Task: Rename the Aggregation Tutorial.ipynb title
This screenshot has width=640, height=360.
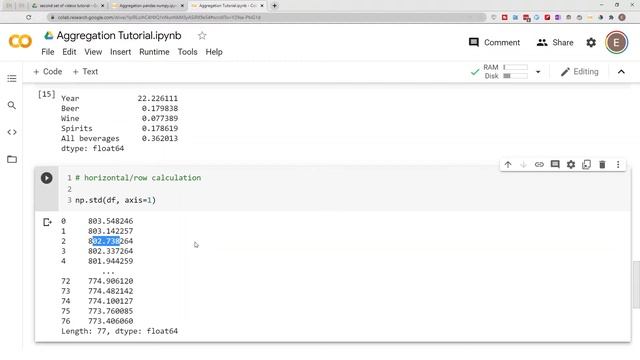Action: (x=119, y=36)
